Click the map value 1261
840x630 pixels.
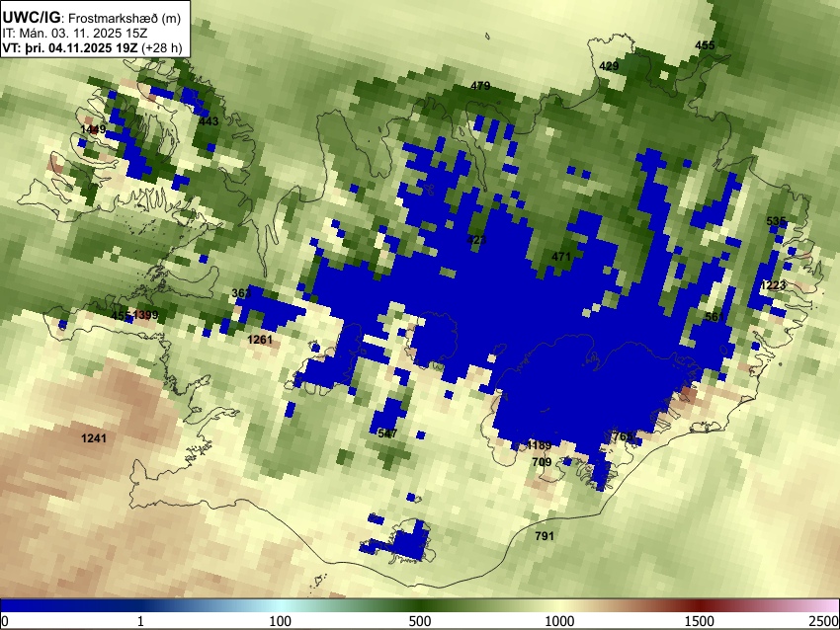[260, 340]
